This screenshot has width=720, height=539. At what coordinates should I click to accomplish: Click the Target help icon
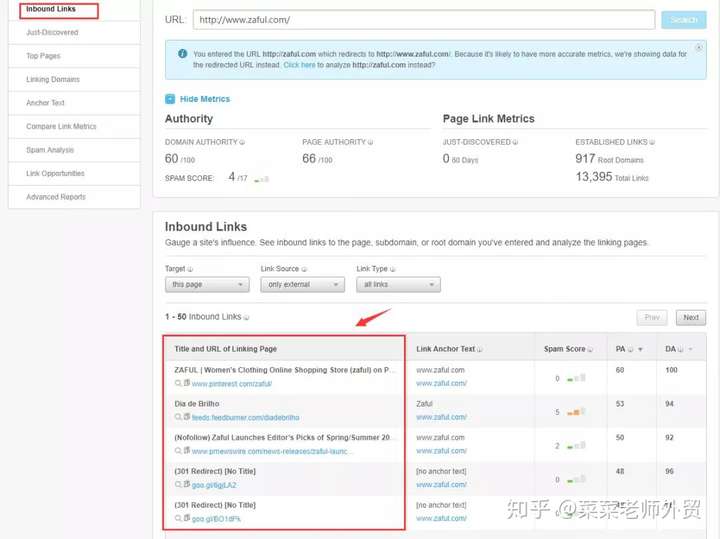coord(190,269)
